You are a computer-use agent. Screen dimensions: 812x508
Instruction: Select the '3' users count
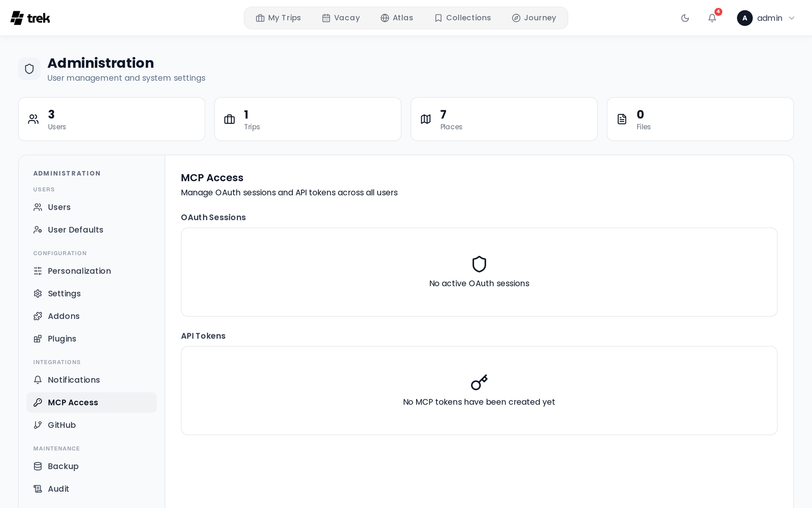click(51, 114)
